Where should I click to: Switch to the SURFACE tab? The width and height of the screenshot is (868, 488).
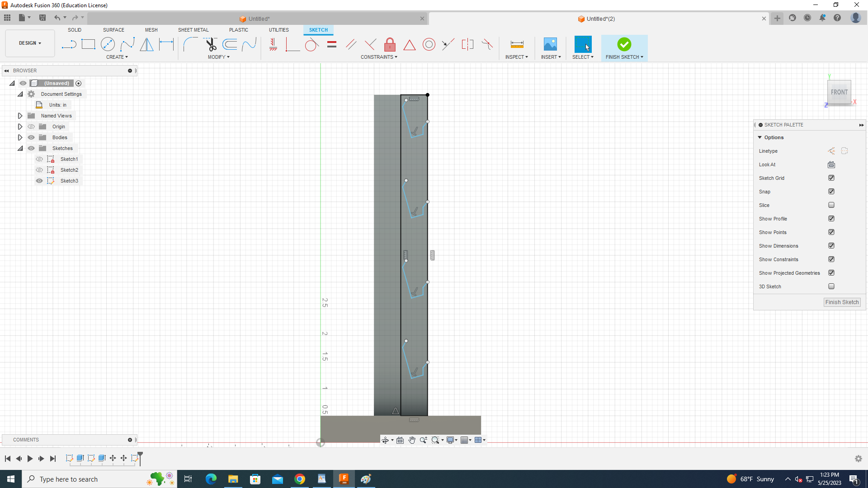pyautogui.click(x=113, y=30)
